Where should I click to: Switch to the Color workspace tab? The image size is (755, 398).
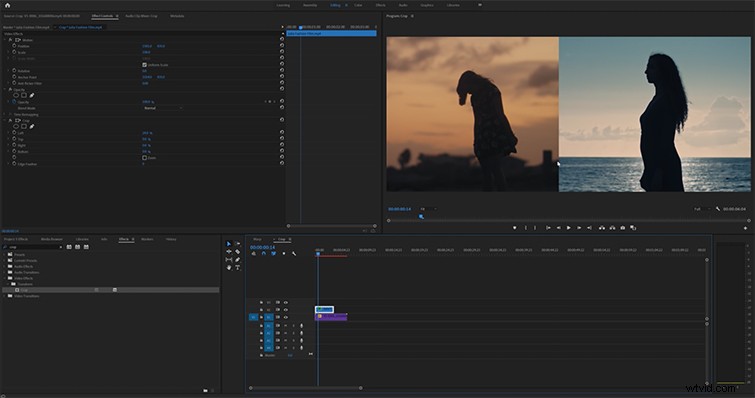point(358,5)
